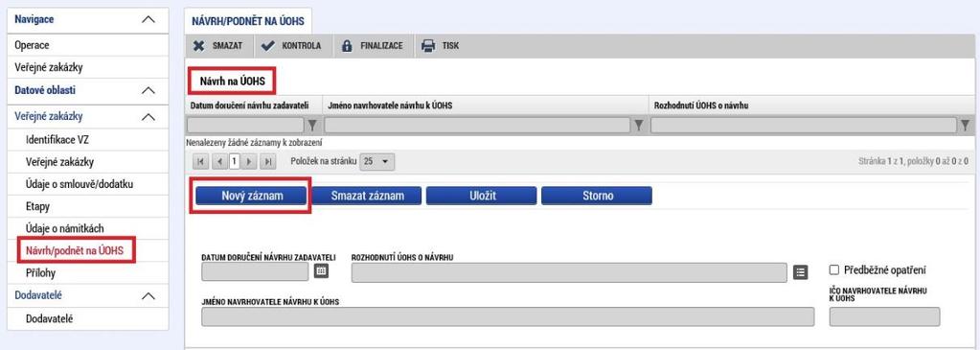Image resolution: width=980 pixels, height=350 pixels.
Task: Click the Smazat záznam button
Action: tap(367, 196)
